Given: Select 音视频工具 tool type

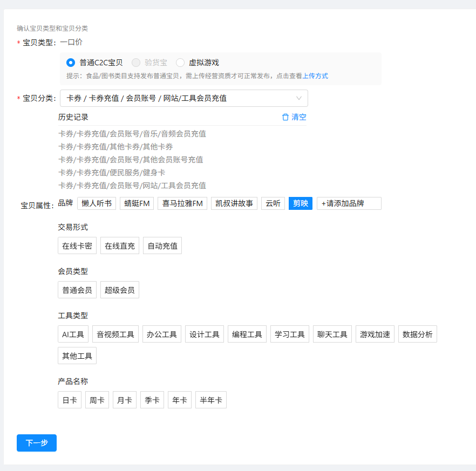Looking at the screenshot, I should (115, 335).
